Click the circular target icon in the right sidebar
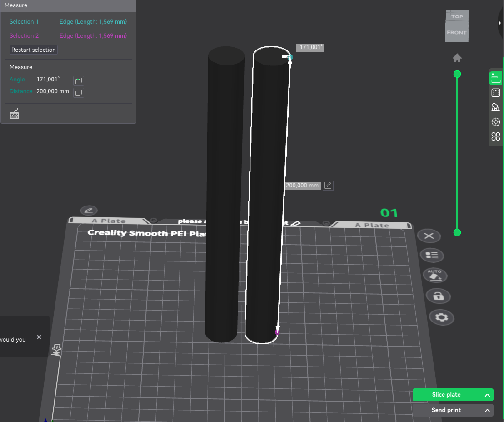This screenshot has height=422, width=504. click(x=496, y=122)
